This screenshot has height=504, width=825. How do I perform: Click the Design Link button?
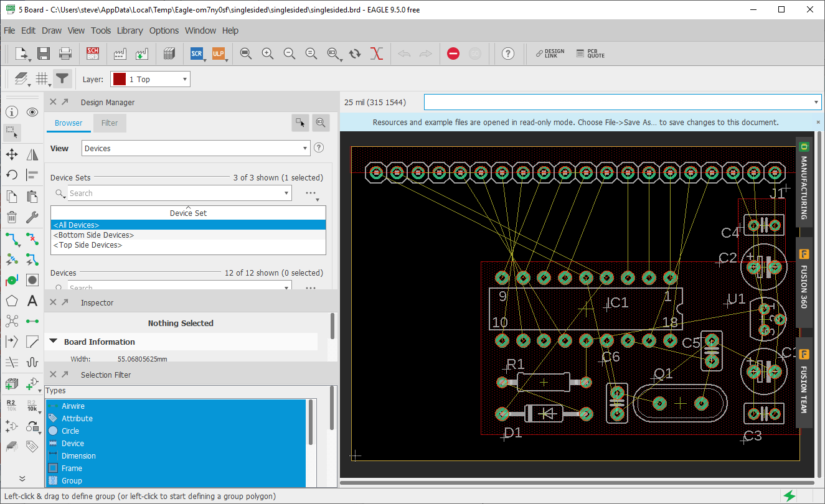[x=550, y=54]
